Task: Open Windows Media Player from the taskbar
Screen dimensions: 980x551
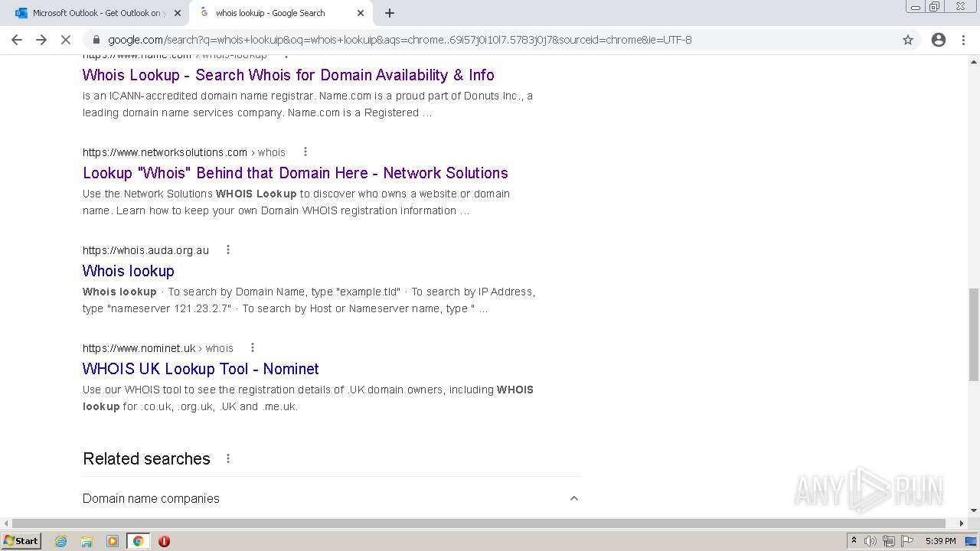Action: pos(113,541)
